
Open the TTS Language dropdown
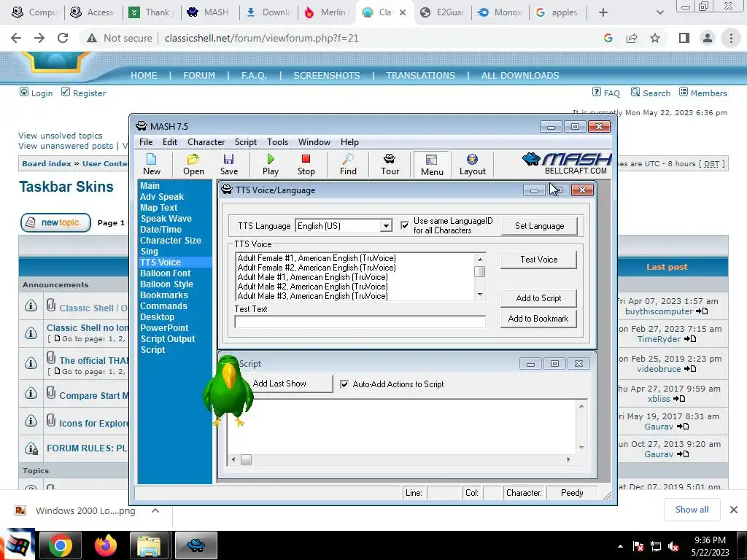(x=386, y=226)
